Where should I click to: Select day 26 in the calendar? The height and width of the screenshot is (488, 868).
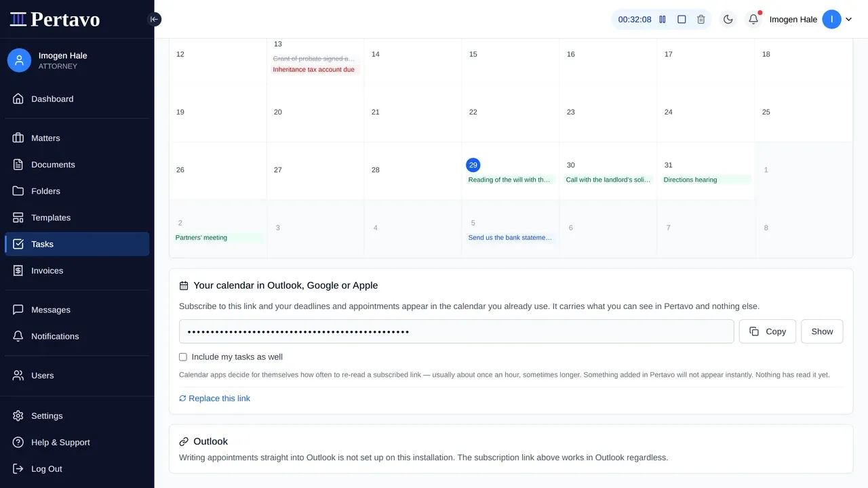pos(180,170)
